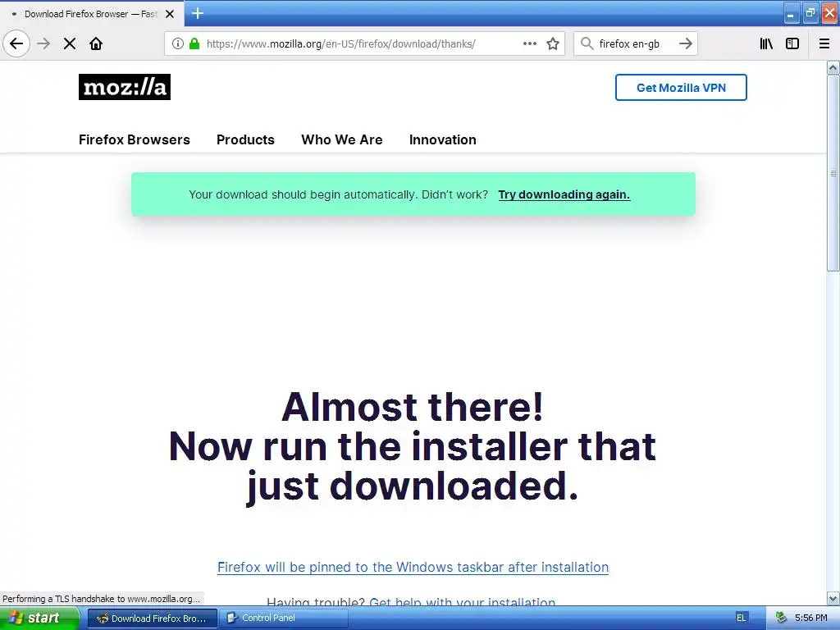Bookmark this page with the star

tap(553, 44)
